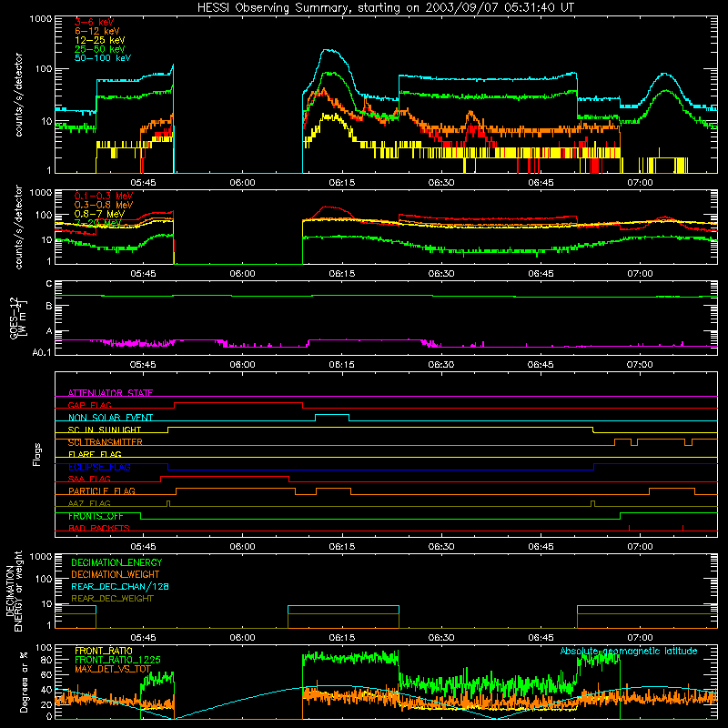
Task: Select the 6-12 keV legend label
Action: 97,31
